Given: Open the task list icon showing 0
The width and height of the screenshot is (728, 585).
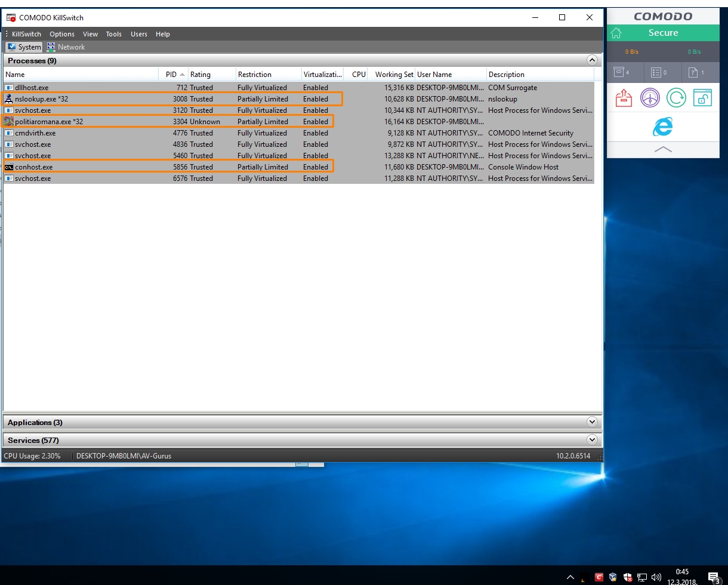Looking at the screenshot, I should coord(659,72).
